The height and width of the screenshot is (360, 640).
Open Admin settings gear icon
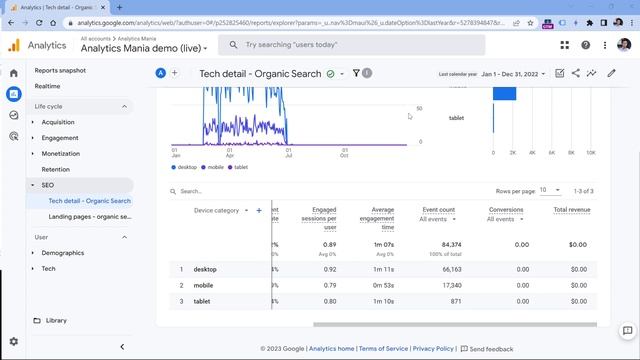[13, 341]
